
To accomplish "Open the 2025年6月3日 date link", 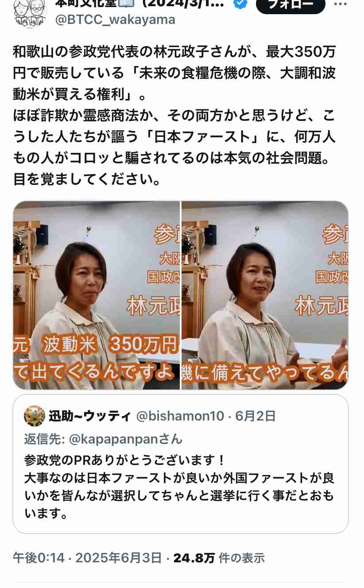I will [119, 558].
